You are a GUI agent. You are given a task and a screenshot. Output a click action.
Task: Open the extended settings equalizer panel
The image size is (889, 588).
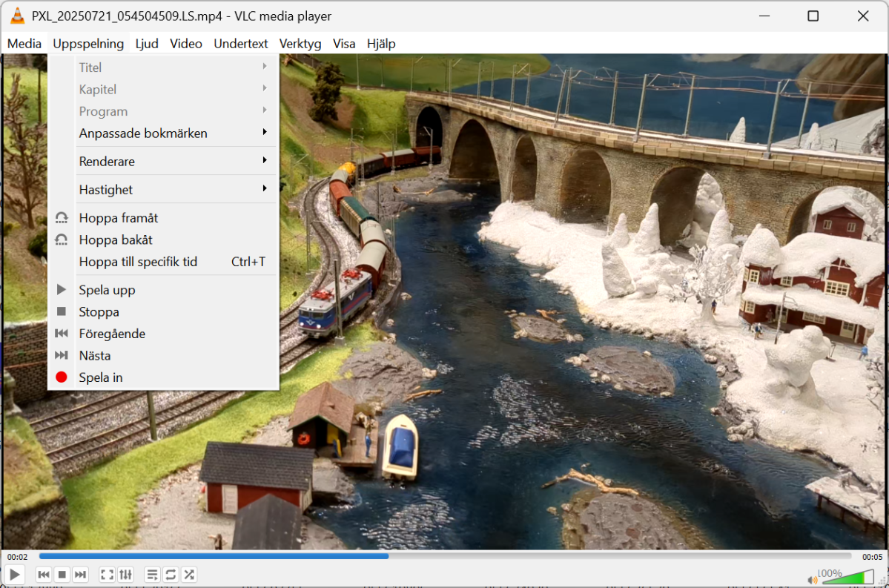(125, 574)
